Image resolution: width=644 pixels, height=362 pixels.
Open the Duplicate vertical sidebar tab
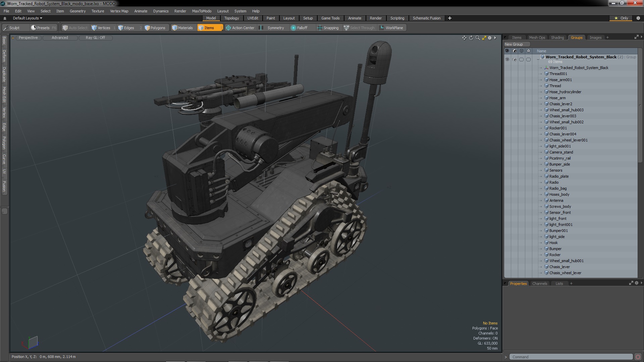[4, 74]
